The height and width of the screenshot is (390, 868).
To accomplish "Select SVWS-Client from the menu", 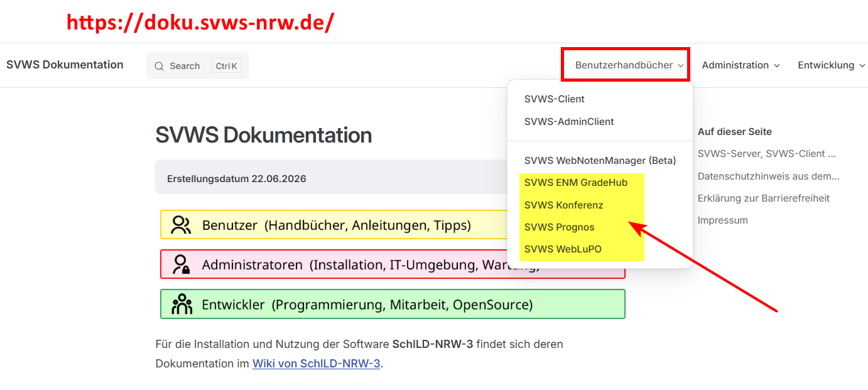I will pyautogui.click(x=555, y=99).
